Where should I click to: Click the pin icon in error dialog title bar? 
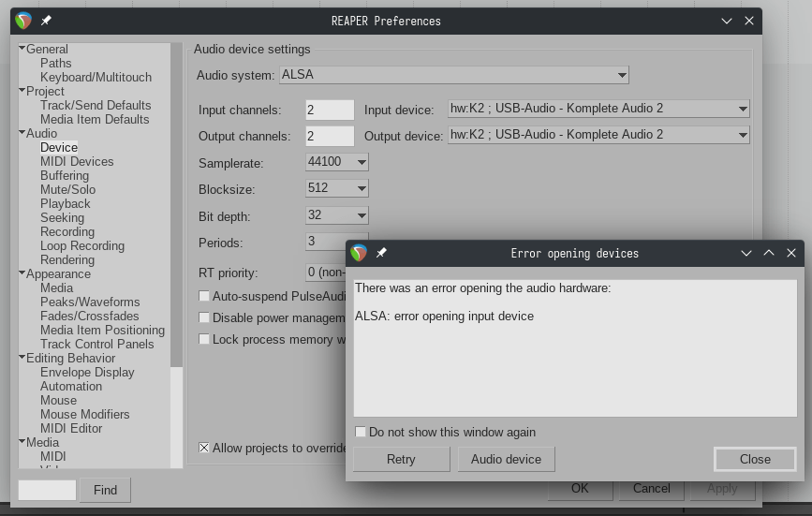click(381, 253)
